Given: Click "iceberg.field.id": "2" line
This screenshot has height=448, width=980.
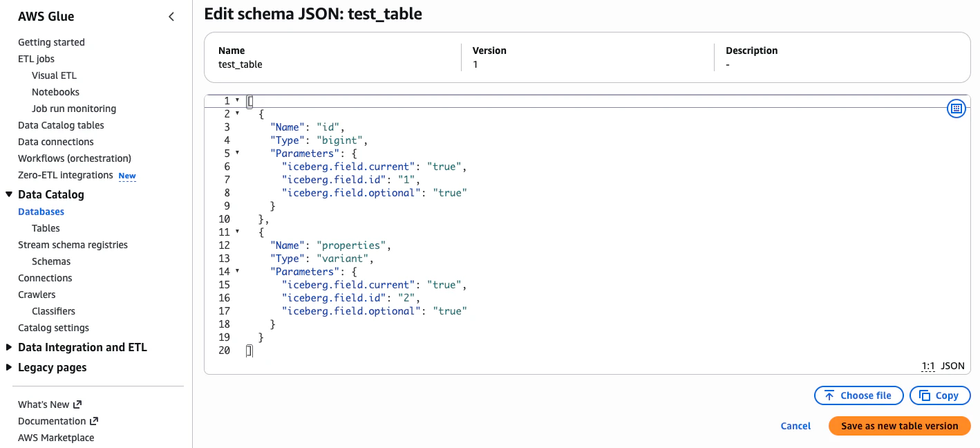Looking at the screenshot, I should click(350, 297).
